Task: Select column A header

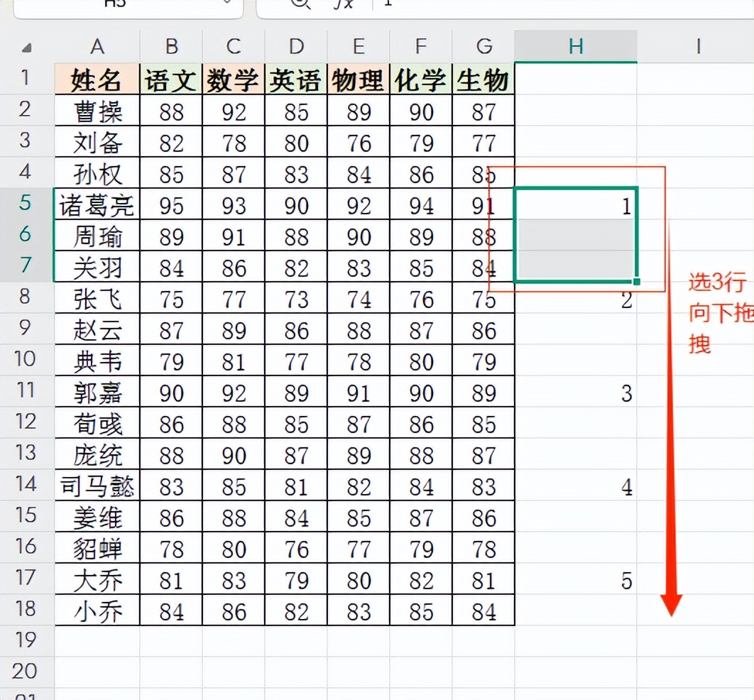Action: 97,47
